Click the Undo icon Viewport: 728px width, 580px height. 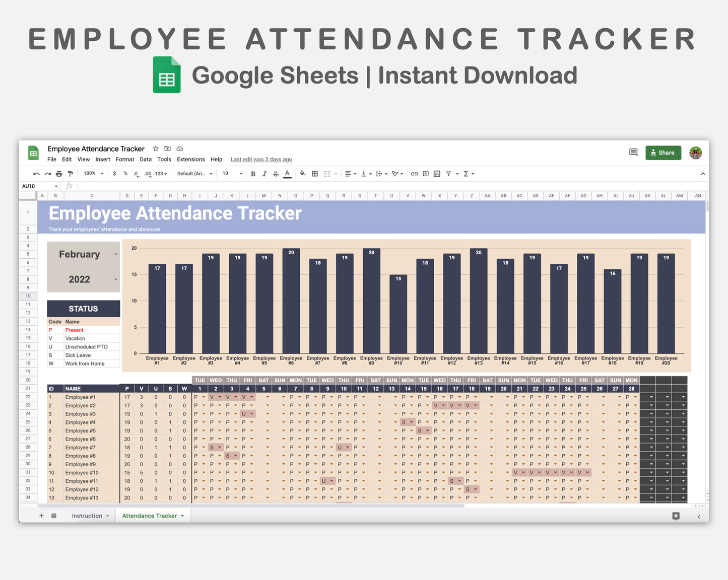pyautogui.click(x=36, y=173)
